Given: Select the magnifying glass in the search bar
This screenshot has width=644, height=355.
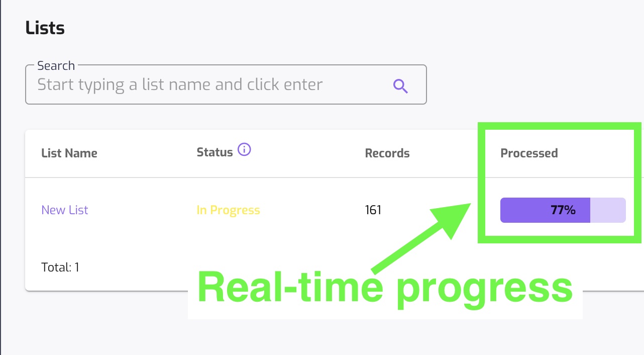Looking at the screenshot, I should coord(400,86).
